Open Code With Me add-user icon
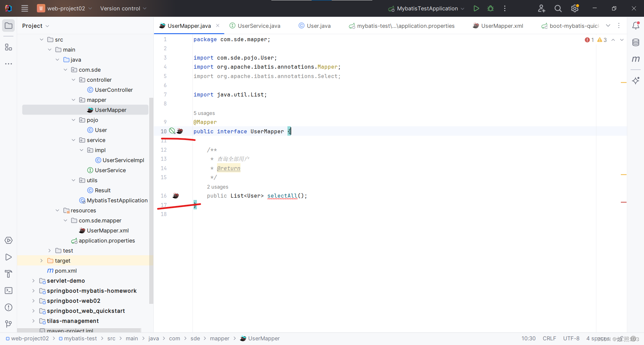Image resolution: width=644 pixels, height=345 pixels. click(541, 8)
